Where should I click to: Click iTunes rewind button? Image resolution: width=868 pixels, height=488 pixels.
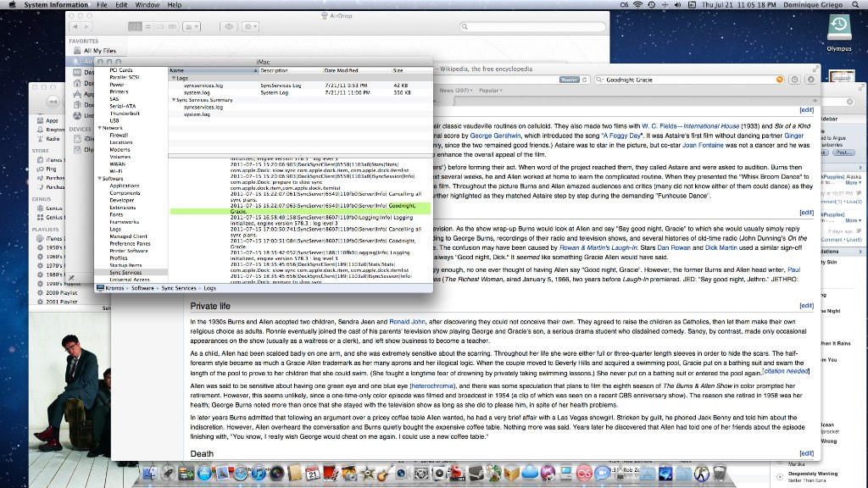point(53,102)
